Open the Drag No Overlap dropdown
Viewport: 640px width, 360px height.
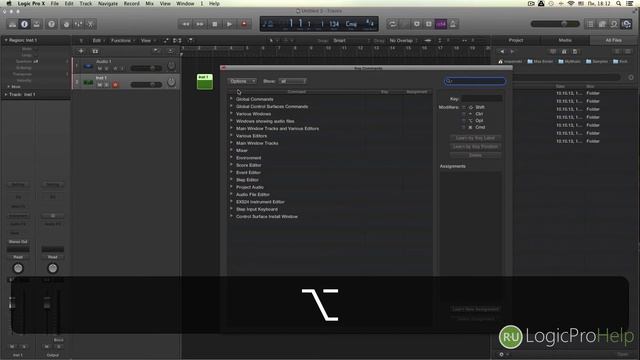[403, 40]
